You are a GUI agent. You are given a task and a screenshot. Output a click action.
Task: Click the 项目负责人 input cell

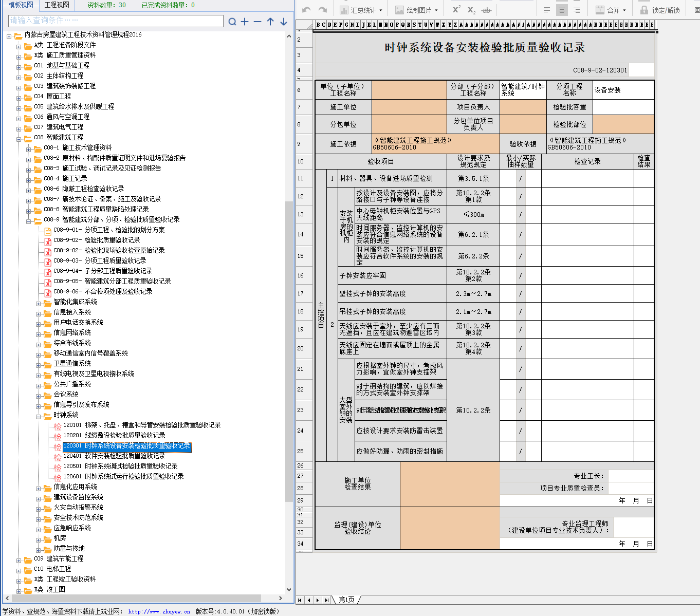tap(523, 107)
